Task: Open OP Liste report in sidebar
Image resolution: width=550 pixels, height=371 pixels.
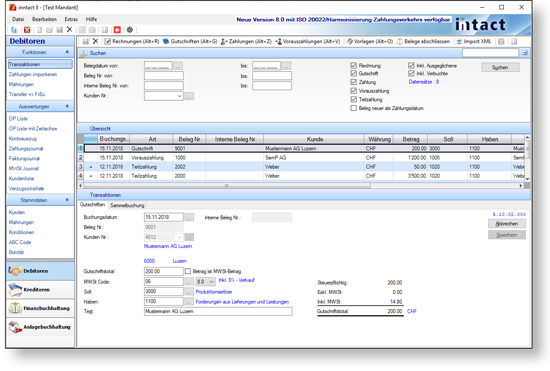Action: coord(18,119)
